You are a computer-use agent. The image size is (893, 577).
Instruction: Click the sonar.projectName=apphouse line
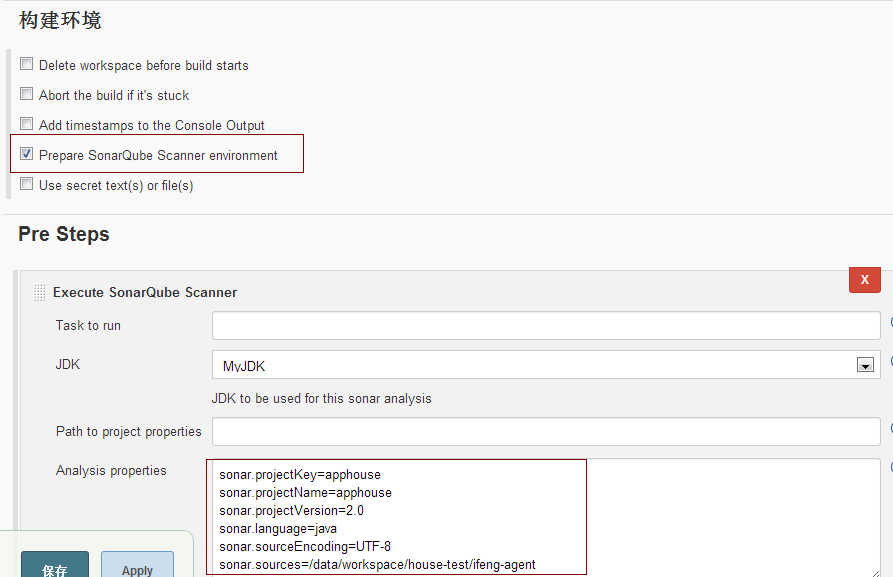click(x=305, y=493)
